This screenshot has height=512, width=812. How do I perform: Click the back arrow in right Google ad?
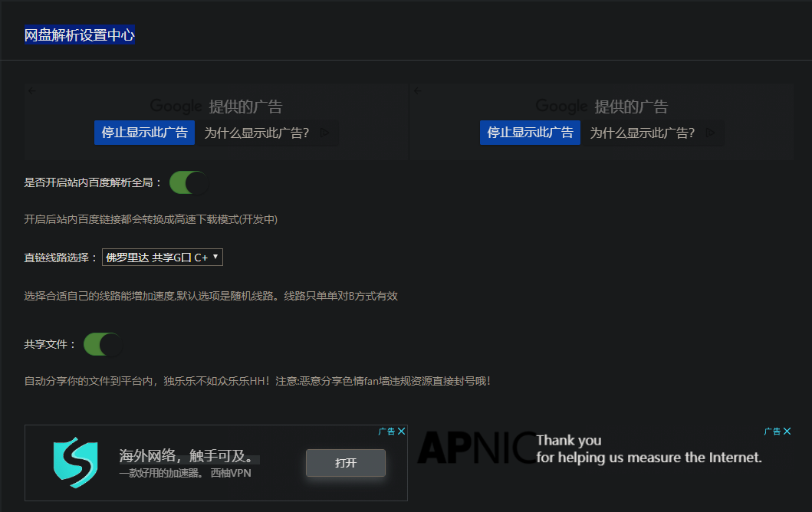tap(418, 91)
